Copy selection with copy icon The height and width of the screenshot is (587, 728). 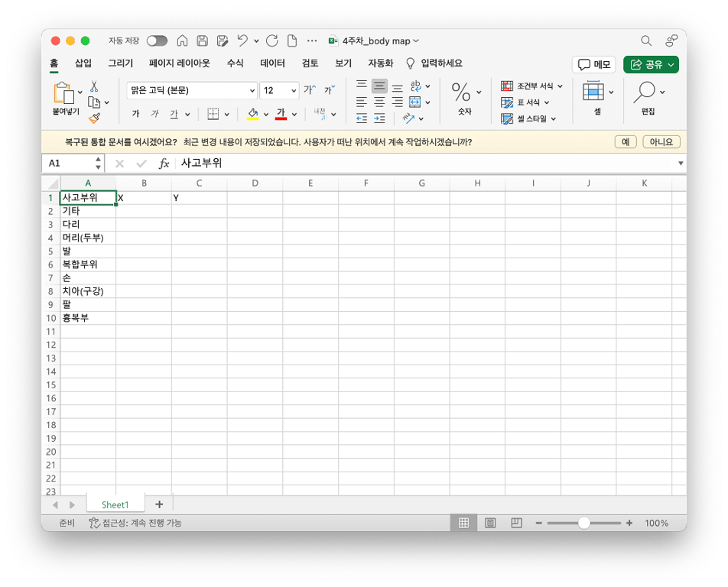pyautogui.click(x=94, y=102)
